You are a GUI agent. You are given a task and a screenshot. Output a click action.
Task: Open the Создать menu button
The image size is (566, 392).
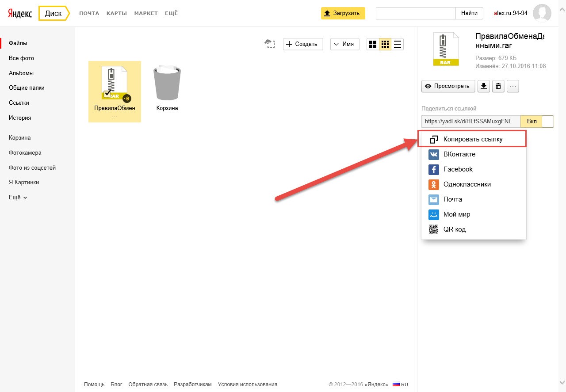[303, 44]
